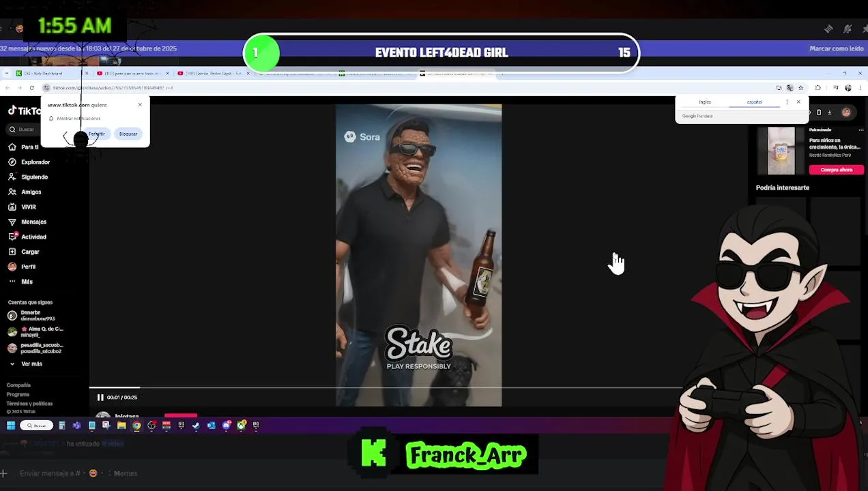The width and height of the screenshot is (868, 491).
Task: Open the Amigos section
Action: 25,192
